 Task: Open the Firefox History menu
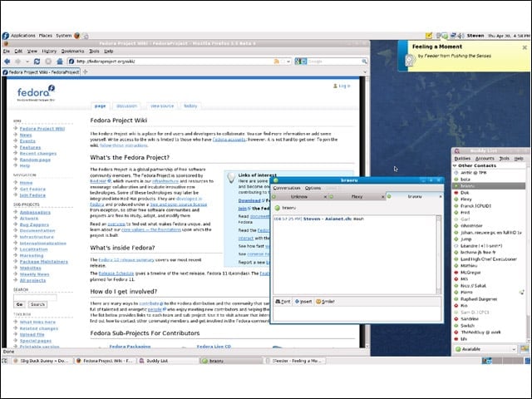click(x=49, y=52)
